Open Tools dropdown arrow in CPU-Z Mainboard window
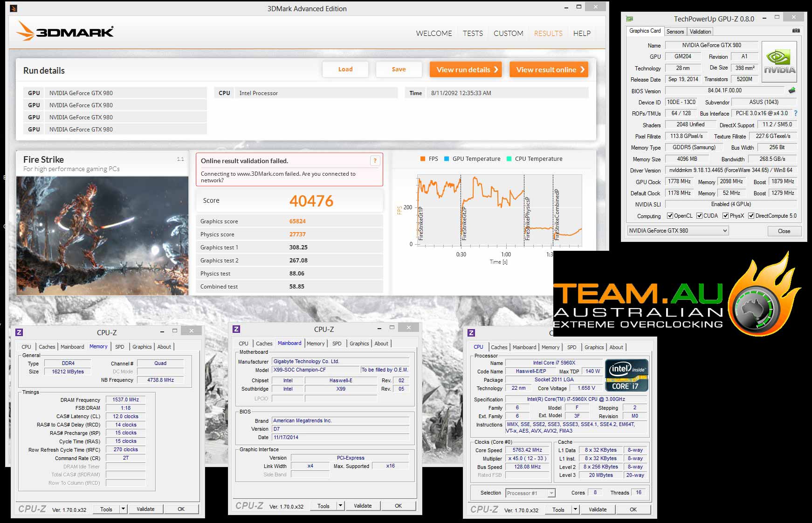This screenshot has height=523, width=812. pos(341,506)
